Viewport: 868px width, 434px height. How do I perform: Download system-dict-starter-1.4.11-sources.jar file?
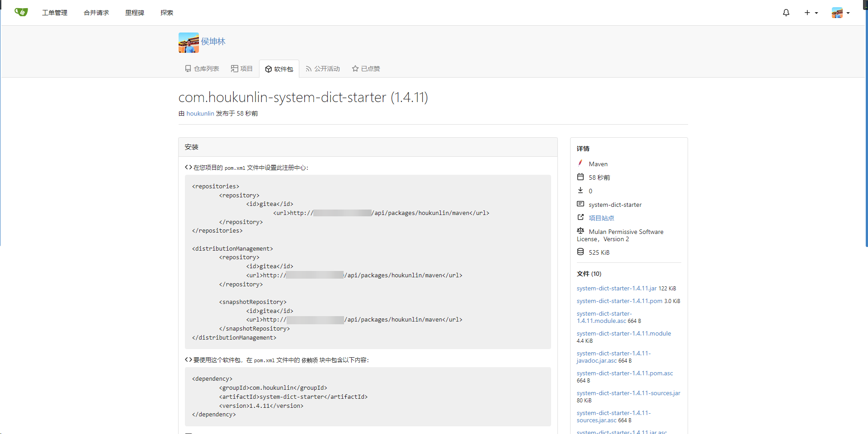point(628,393)
